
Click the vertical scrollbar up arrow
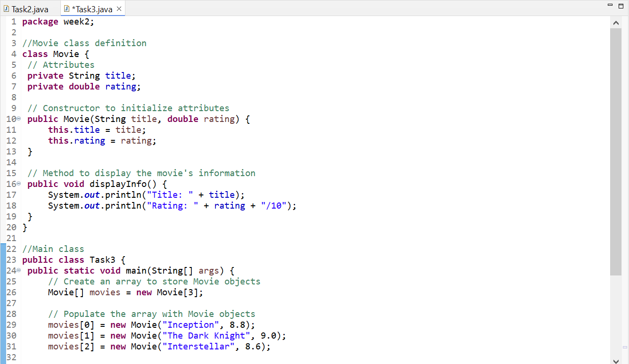click(x=616, y=23)
